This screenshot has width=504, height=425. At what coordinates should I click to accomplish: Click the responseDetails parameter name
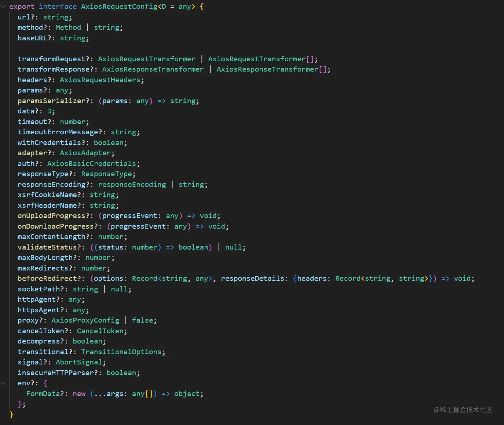coord(252,279)
